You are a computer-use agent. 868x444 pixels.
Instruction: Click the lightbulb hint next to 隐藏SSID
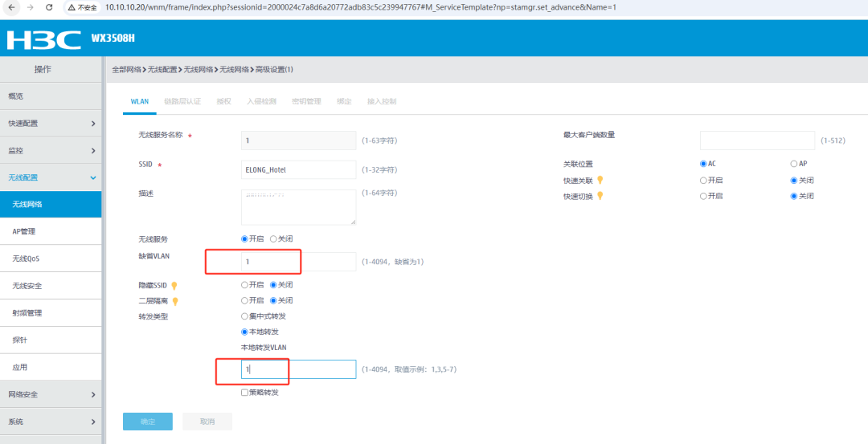click(174, 285)
